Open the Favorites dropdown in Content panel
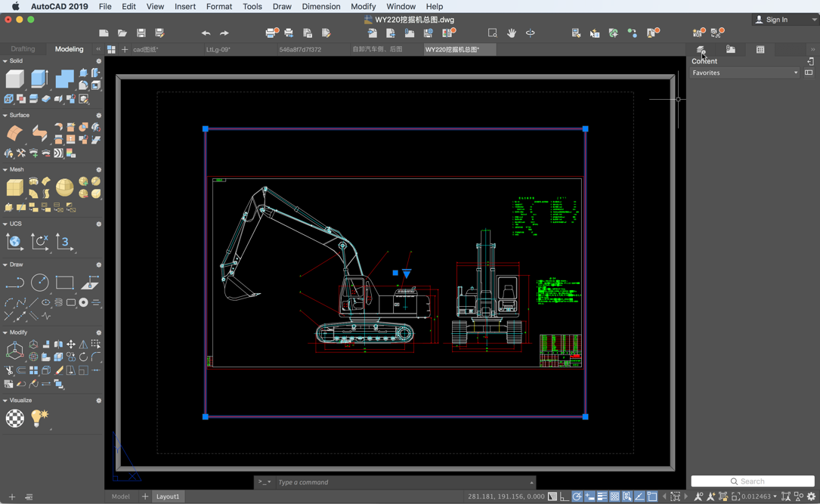This screenshot has height=504, width=820. tap(744, 72)
